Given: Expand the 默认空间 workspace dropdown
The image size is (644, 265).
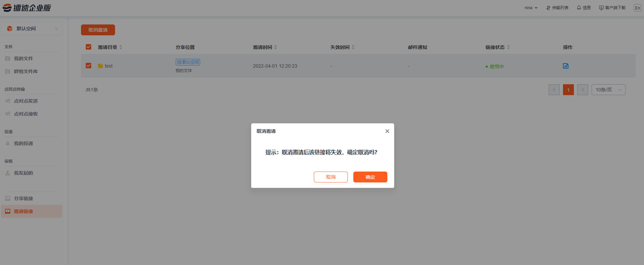Looking at the screenshot, I should (32, 29).
